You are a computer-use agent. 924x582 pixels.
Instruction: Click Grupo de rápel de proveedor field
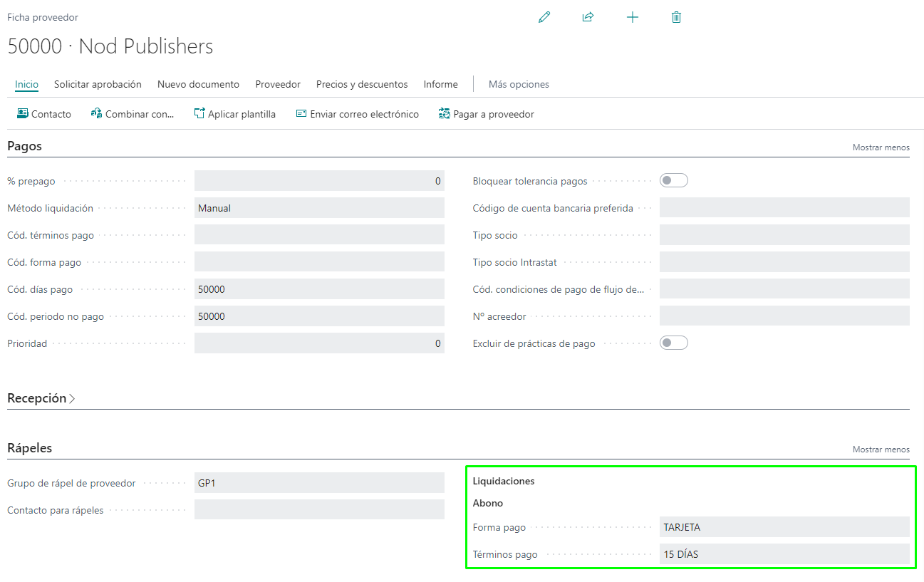click(x=319, y=483)
